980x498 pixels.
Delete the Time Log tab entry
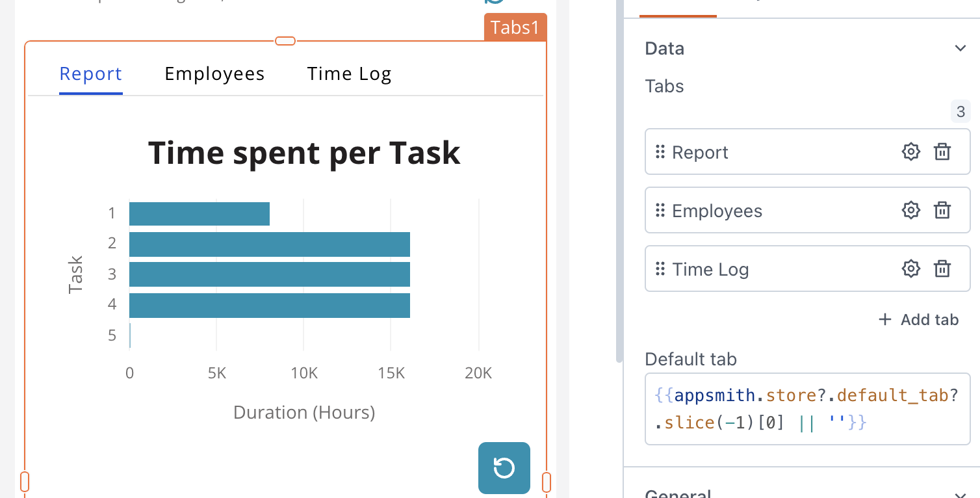coord(942,269)
